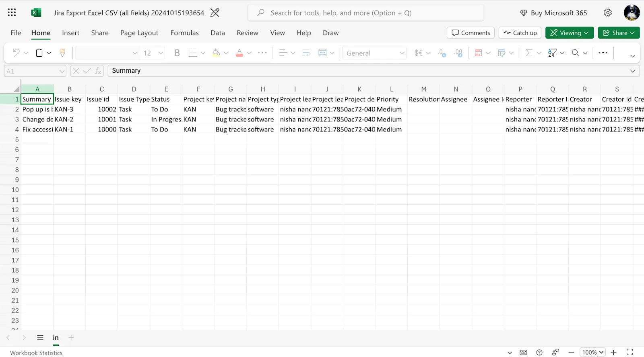Click Buy Microsoft 365
This screenshot has height=357, width=644.
(553, 13)
